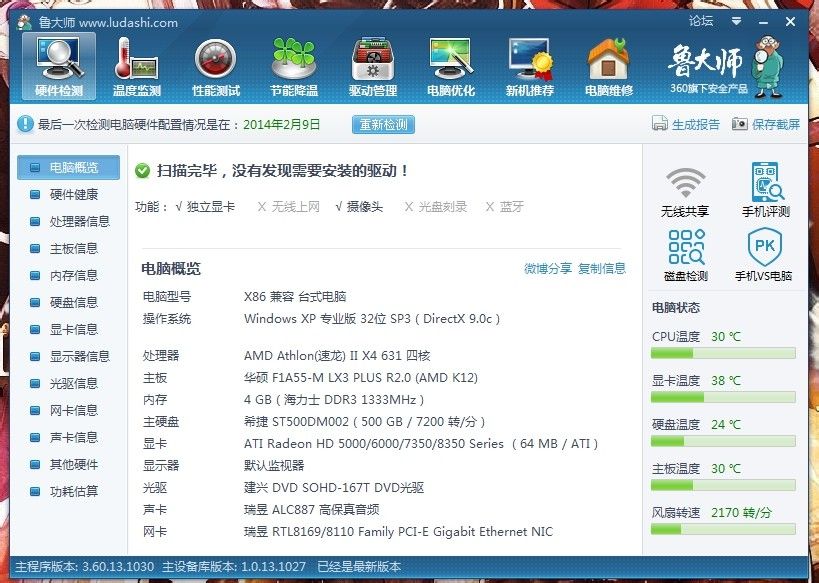Open the 无线共享 wifi sharing tool
Image resolution: width=819 pixels, height=583 pixels.
click(685, 192)
